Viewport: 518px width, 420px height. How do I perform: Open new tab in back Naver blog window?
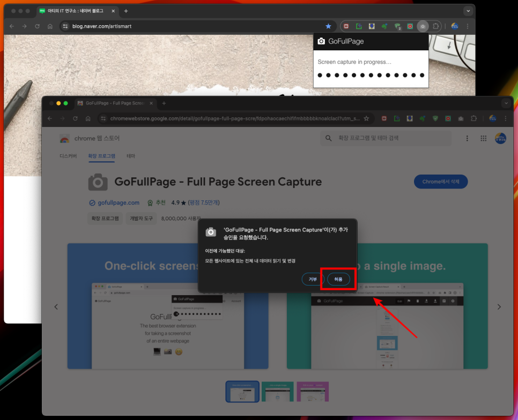click(126, 11)
